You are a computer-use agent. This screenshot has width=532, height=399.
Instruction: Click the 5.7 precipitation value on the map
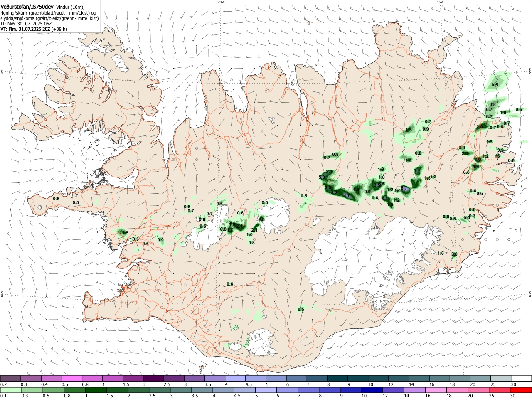pyautogui.click(x=403, y=188)
